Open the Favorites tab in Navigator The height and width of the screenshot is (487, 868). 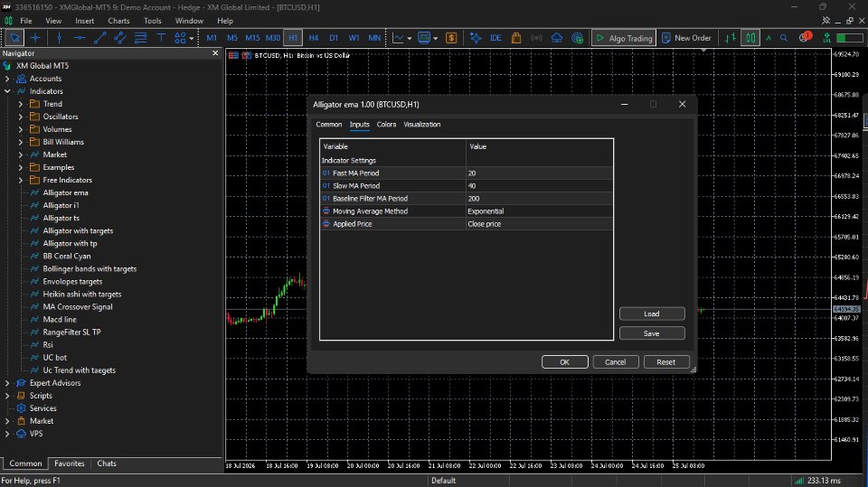point(70,464)
